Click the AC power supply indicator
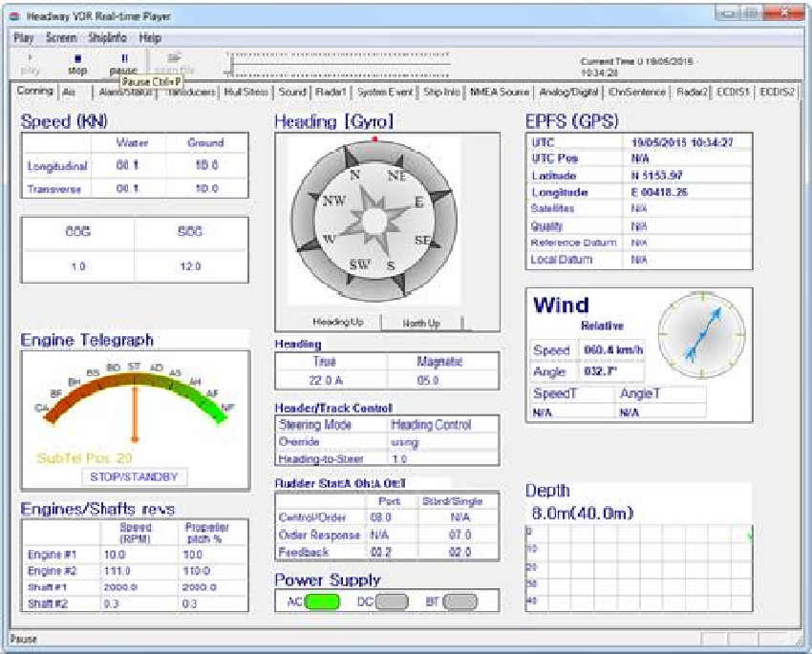This screenshot has width=812, height=654. click(323, 601)
